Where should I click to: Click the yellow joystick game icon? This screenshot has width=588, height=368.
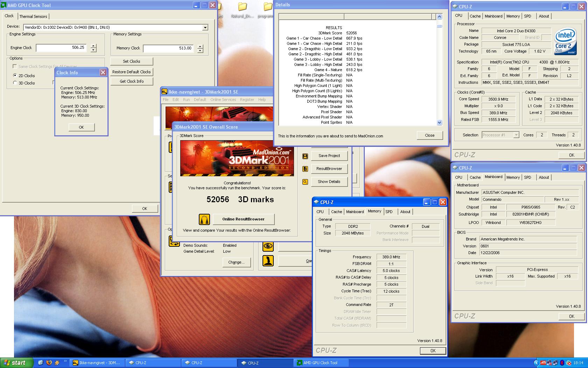tap(268, 261)
